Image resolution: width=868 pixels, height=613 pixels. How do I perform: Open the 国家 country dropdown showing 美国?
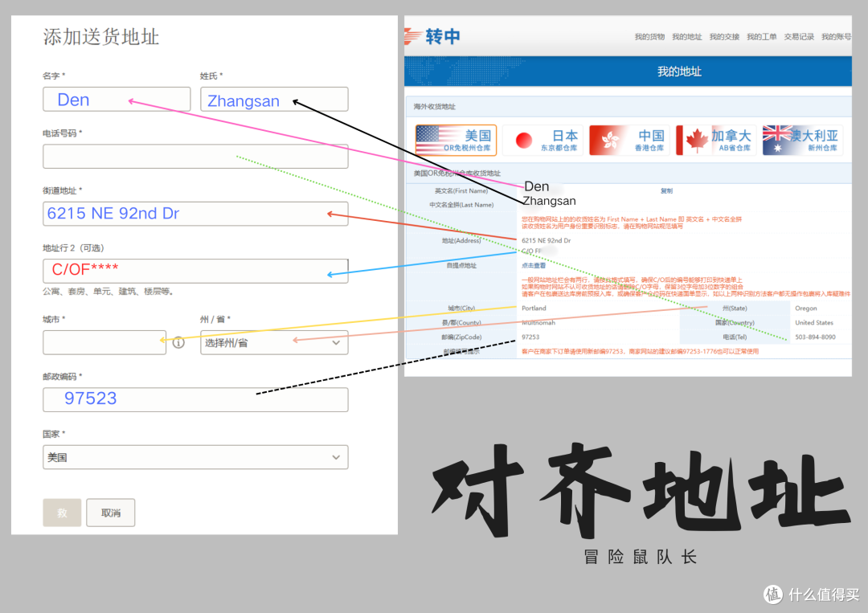195,457
